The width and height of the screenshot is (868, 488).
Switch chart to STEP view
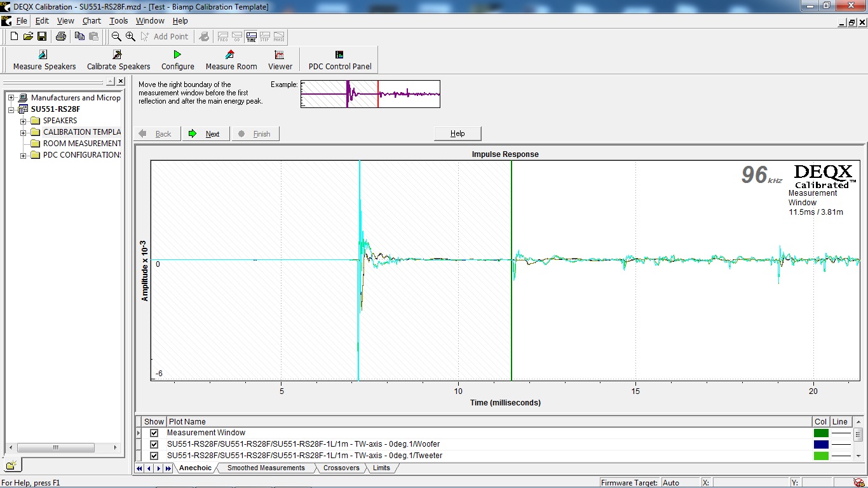pos(265,37)
